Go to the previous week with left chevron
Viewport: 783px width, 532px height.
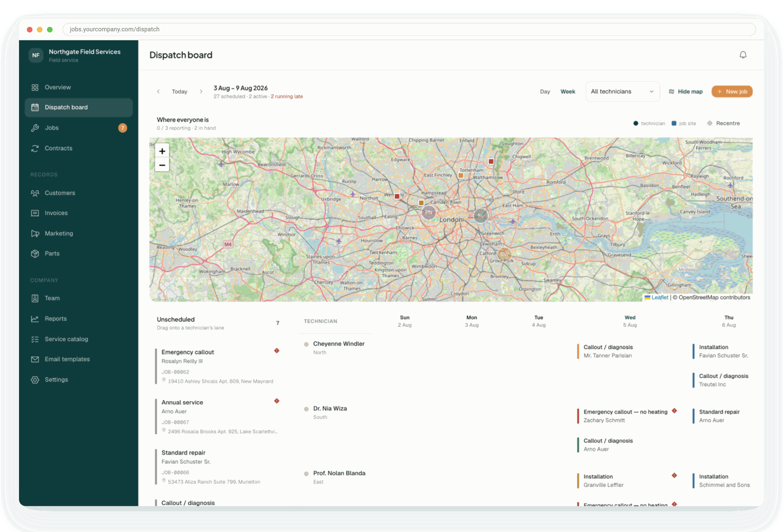(158, 91)
